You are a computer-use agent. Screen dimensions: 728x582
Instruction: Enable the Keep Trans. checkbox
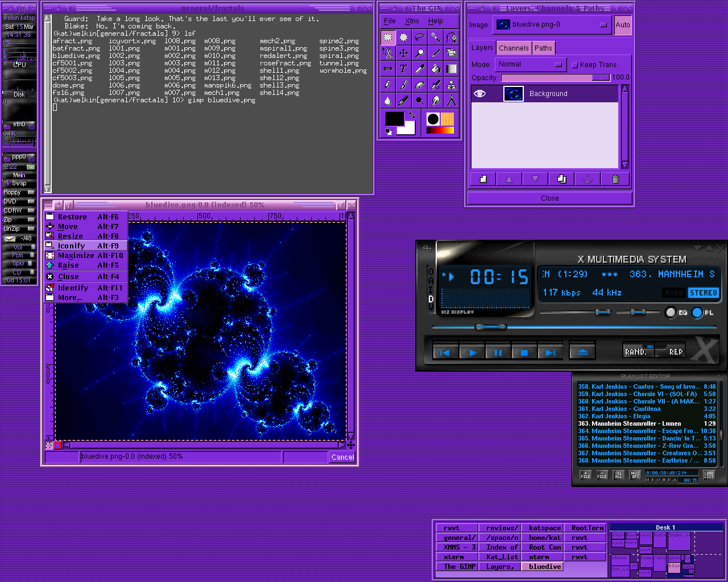[x=575, y=65]
